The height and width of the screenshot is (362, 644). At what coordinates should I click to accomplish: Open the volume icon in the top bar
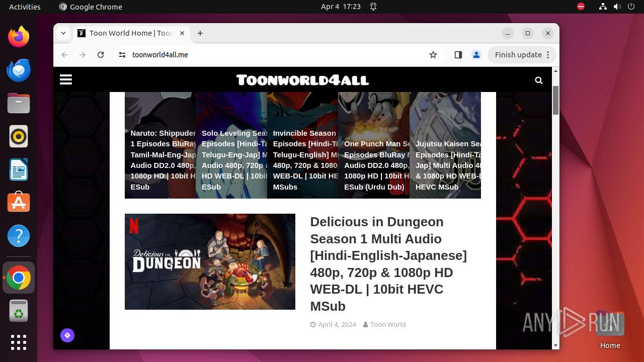(x=617, y=7)
